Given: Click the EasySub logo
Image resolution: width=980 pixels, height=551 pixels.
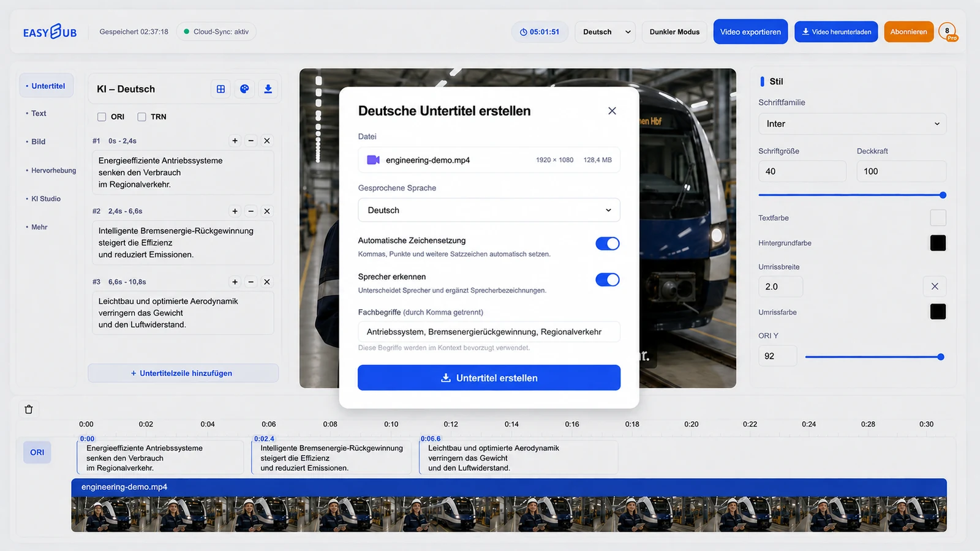Looking at the screenshot, I should [x=50, y=32].
